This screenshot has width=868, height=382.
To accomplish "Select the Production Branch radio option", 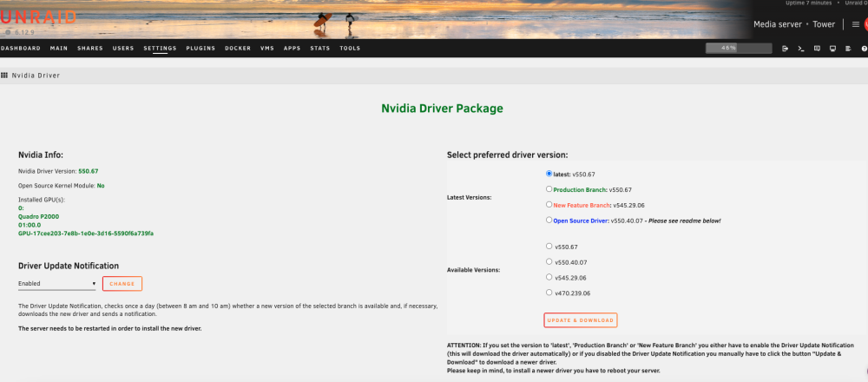I will tap(549, 188).
